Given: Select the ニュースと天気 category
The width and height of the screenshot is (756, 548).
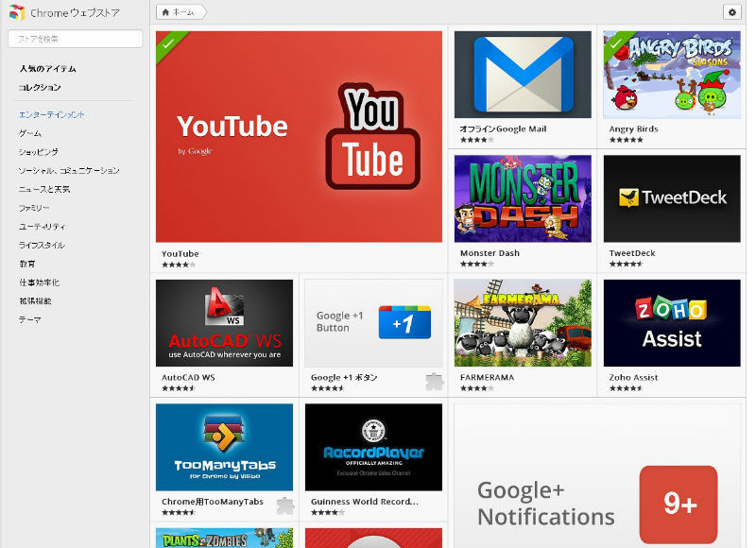Looking at the screenshot, I should point(44,189).
